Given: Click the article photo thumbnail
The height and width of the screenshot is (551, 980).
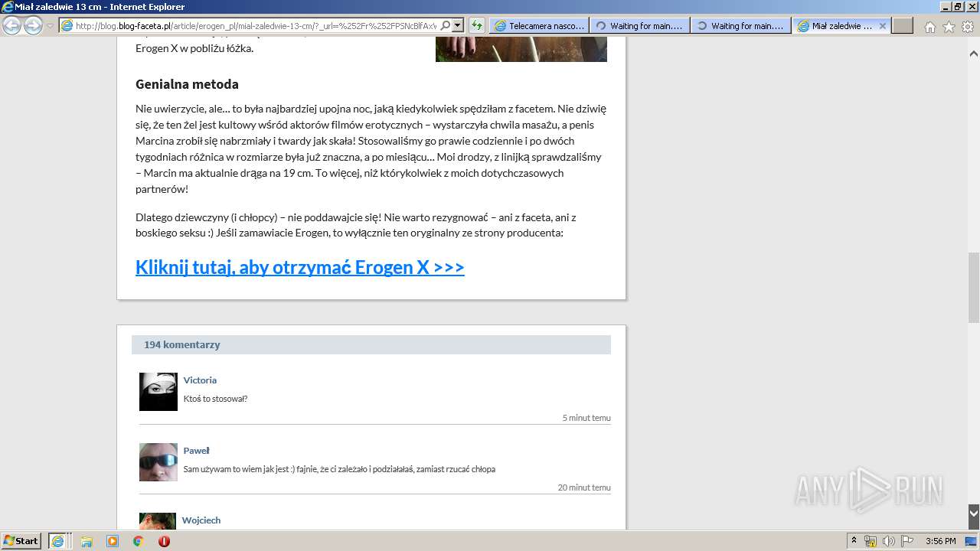Looking at the screenshot, I should [521, 49].
